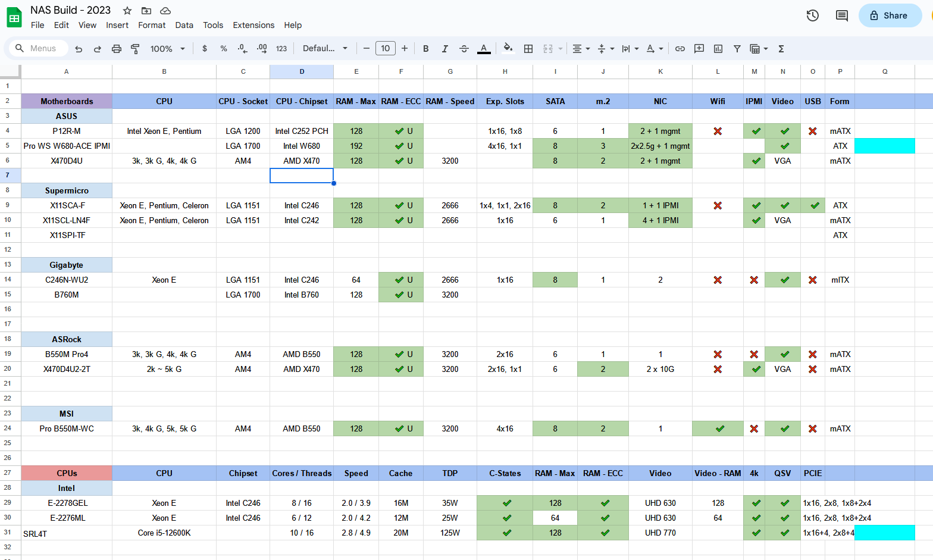Select the X11SCA-F cell
933x560 pixels.
67,205
